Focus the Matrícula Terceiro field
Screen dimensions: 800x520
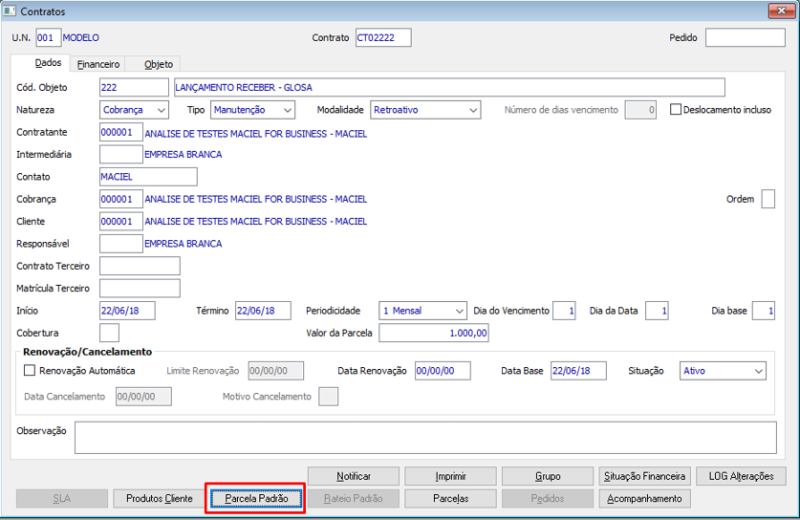pyautogui.click(x=140, y=288)
